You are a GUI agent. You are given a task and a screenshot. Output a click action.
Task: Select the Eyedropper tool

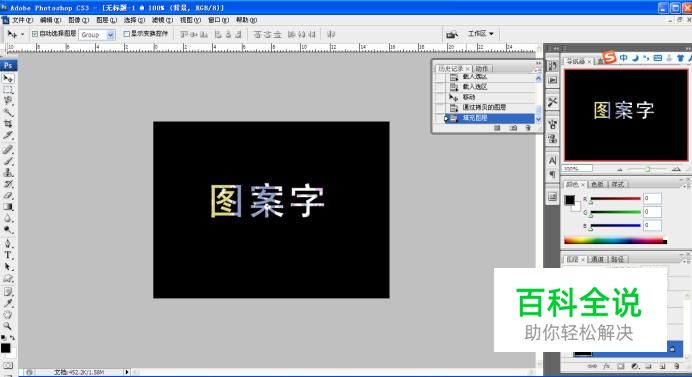point(8,303)
